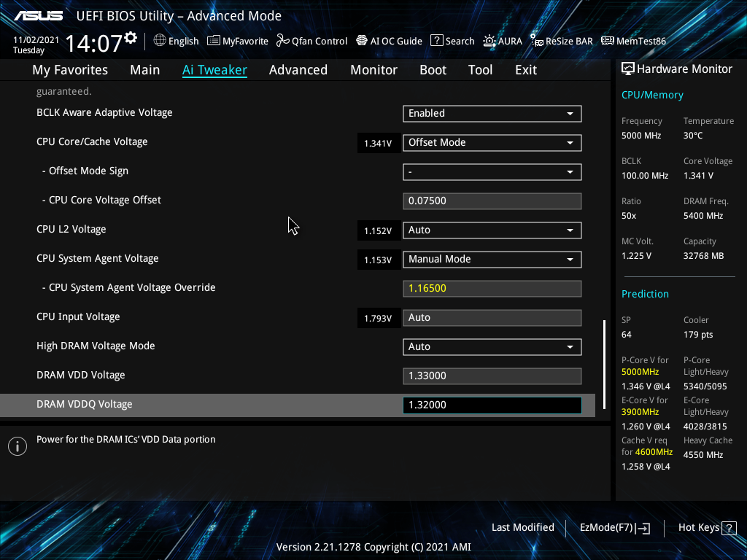This screenshot has height=560, width=747.
Task: Click the Prediction section heading
Action: [645, 294]
